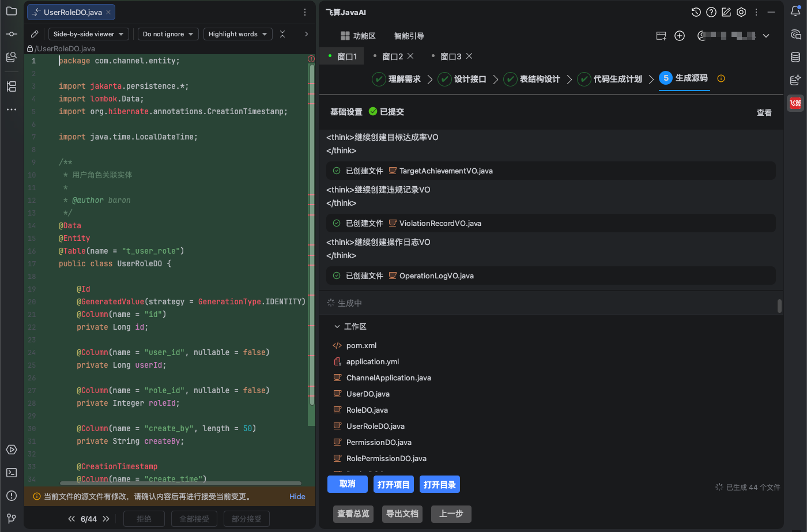Open ChannelApplication.java in workspace list
This screenshot has width=807, height=532.
389,378
